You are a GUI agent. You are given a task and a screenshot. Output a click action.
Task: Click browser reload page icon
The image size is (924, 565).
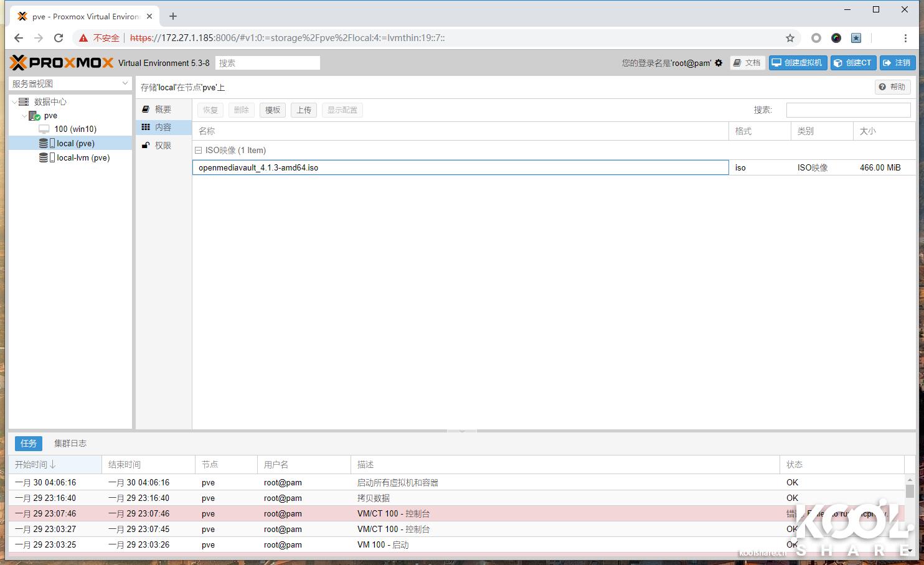[x=59, y=38]
